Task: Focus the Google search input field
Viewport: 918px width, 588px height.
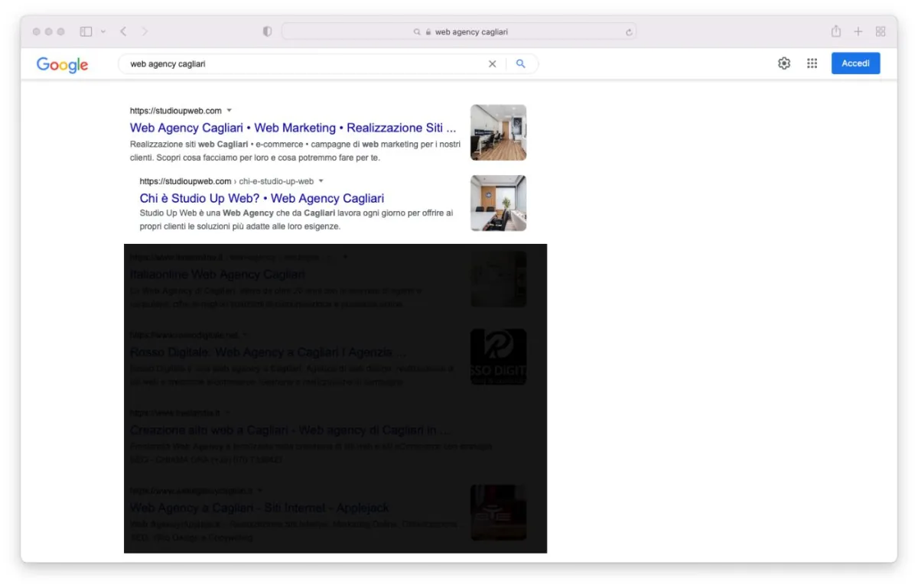Action: point(306,64)
